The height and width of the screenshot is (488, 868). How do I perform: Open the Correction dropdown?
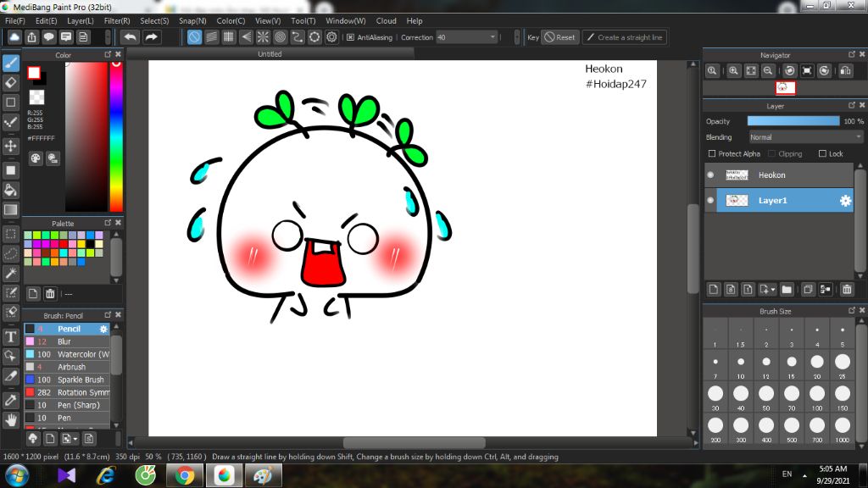click(x=466, y=37)
